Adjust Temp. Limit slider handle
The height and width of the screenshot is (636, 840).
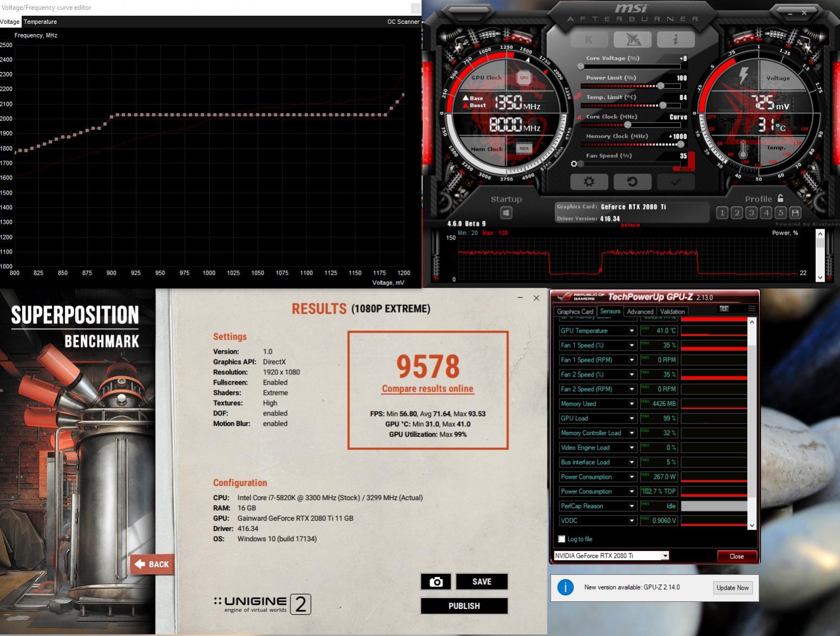coord(663,106)
